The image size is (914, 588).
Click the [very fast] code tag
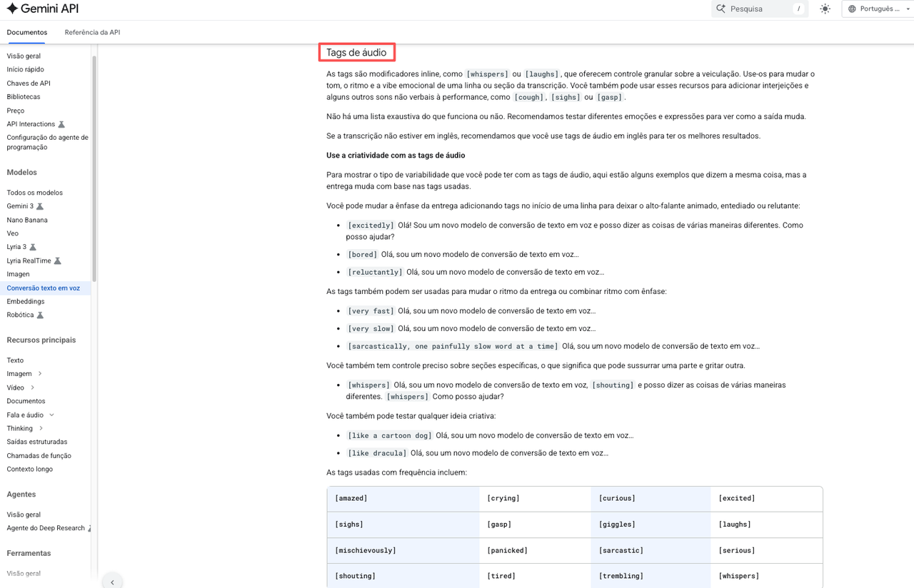coord(371,311)
